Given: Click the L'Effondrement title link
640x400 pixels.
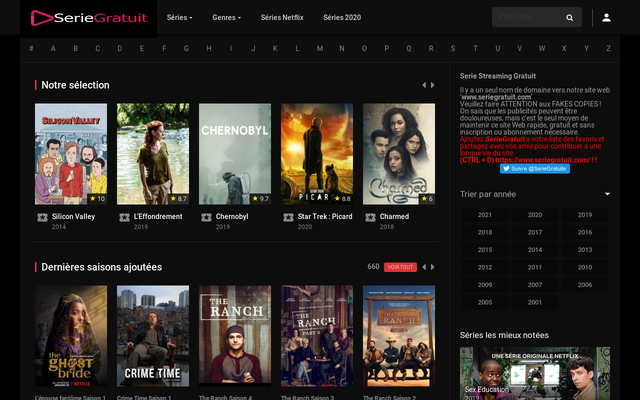Looking at the screenshot, I should click(158, 217).
